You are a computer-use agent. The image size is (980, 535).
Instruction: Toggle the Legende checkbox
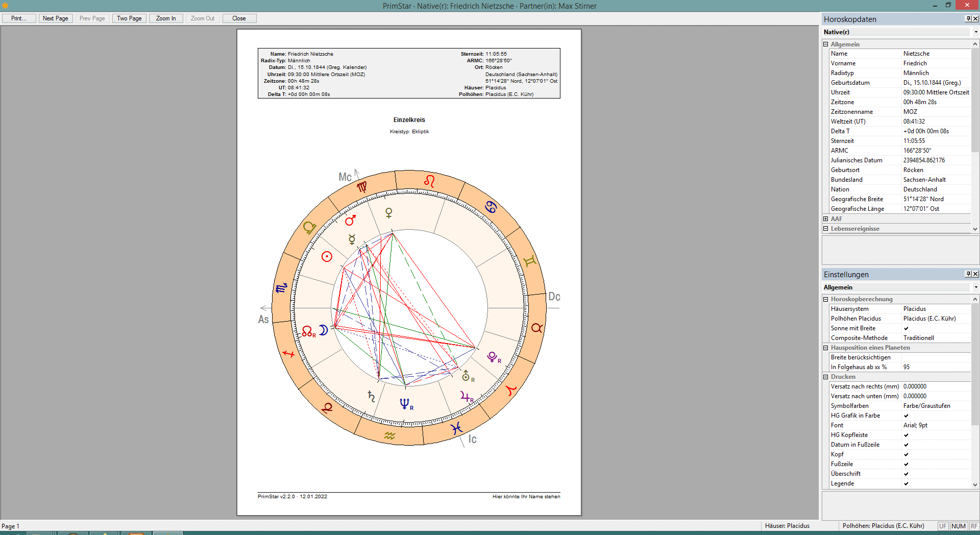coord(906,483)
